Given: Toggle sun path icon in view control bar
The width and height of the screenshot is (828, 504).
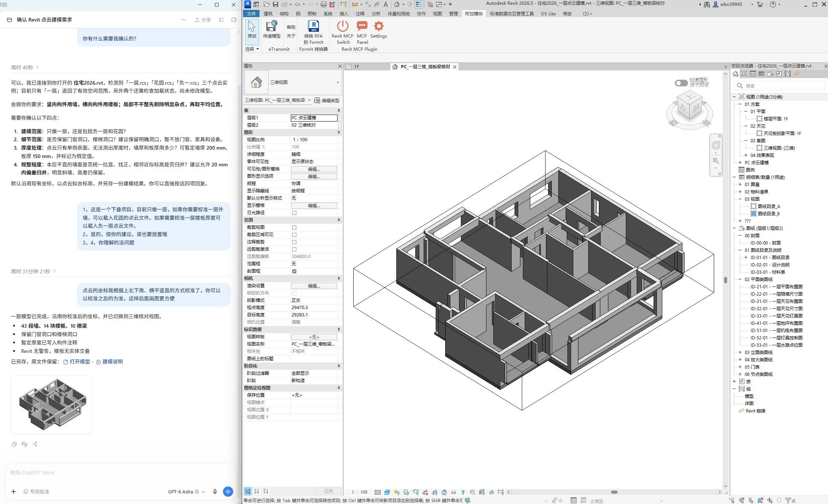Looking at the screenshot, I should coord(397,492).
